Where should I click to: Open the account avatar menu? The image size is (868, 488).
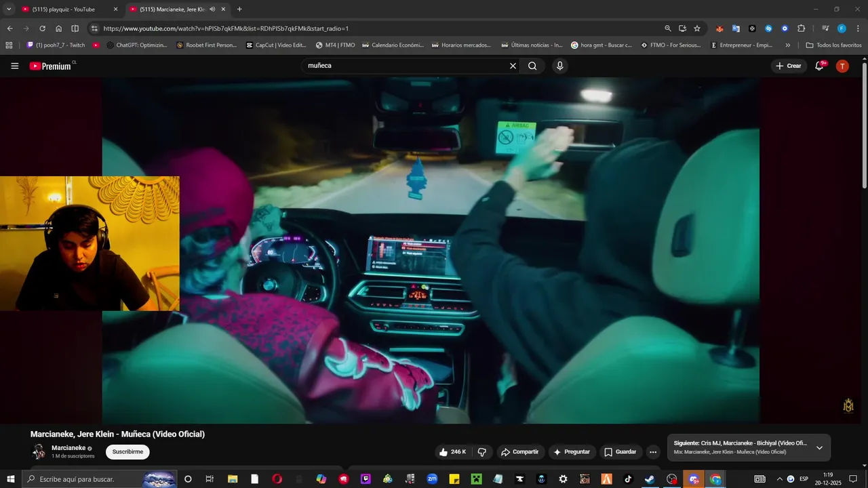pos(842,66)
